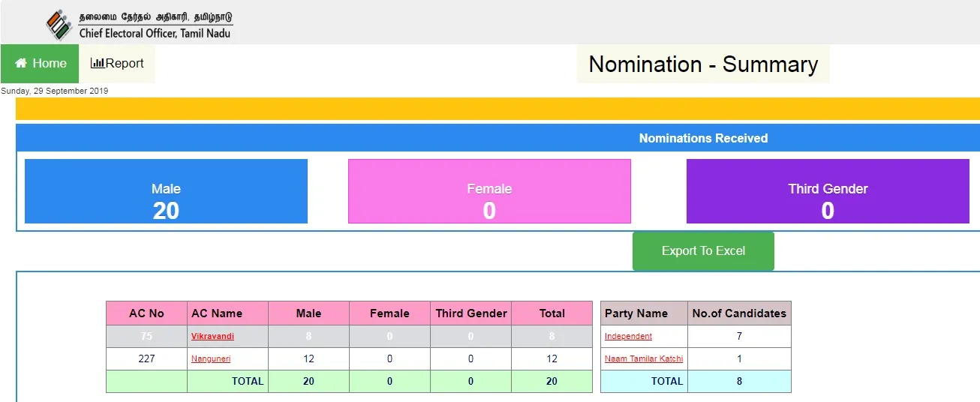This screenshot has height=402, width=980.
Task: Click AC number 227 cell
Action: click(146, 358)
